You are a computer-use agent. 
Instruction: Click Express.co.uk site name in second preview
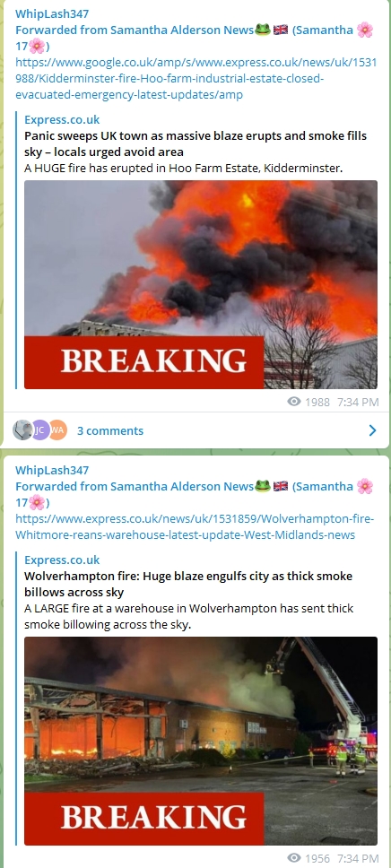coord(62,560)
